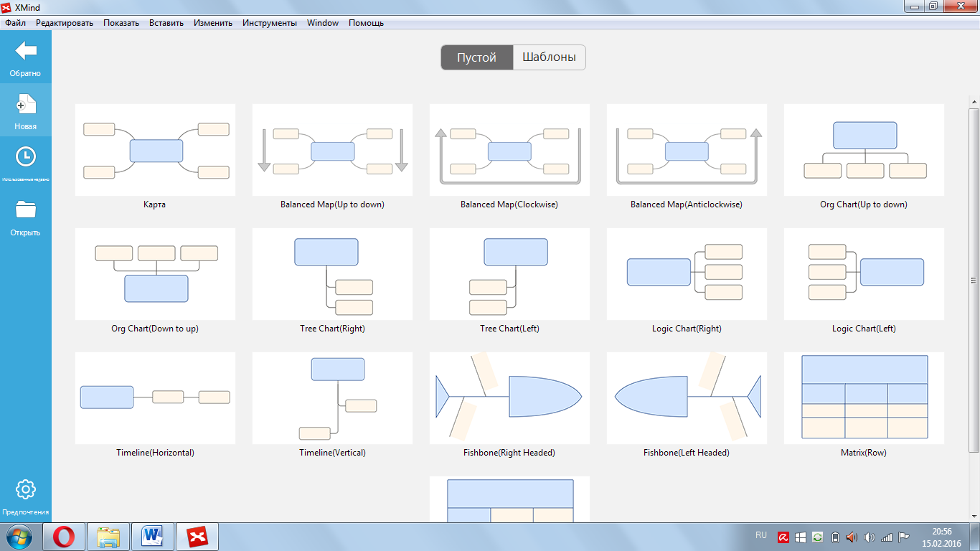Click the vertical scrollbar thumb

click(x=974, y=280)
